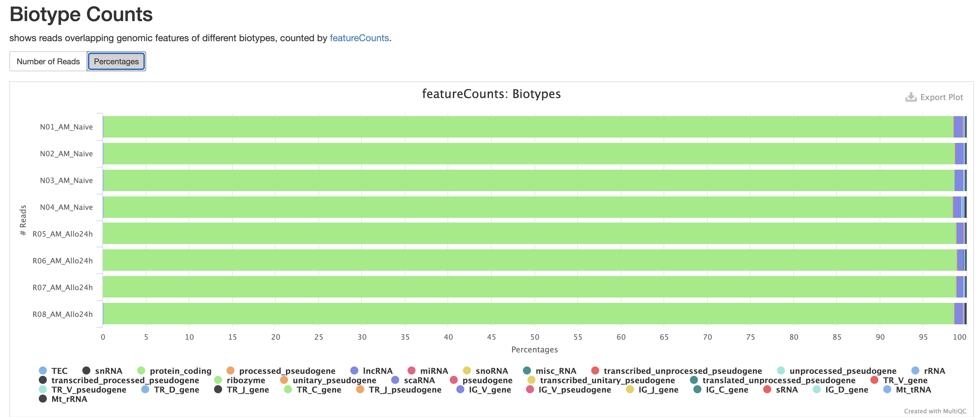The height and width of the screenshot is (417, 980).
Task: Click the Mt_rRNA legend marker
Action: click(x=43, y=399)
